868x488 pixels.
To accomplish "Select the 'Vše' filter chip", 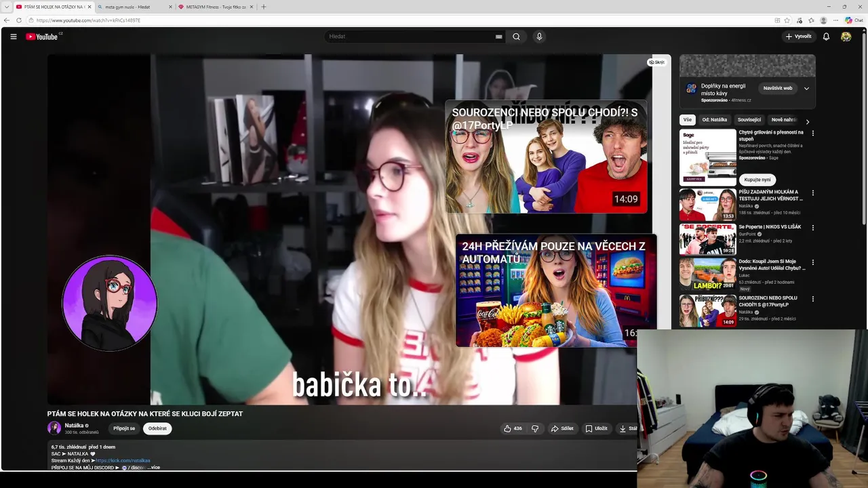I will point(688,120).
